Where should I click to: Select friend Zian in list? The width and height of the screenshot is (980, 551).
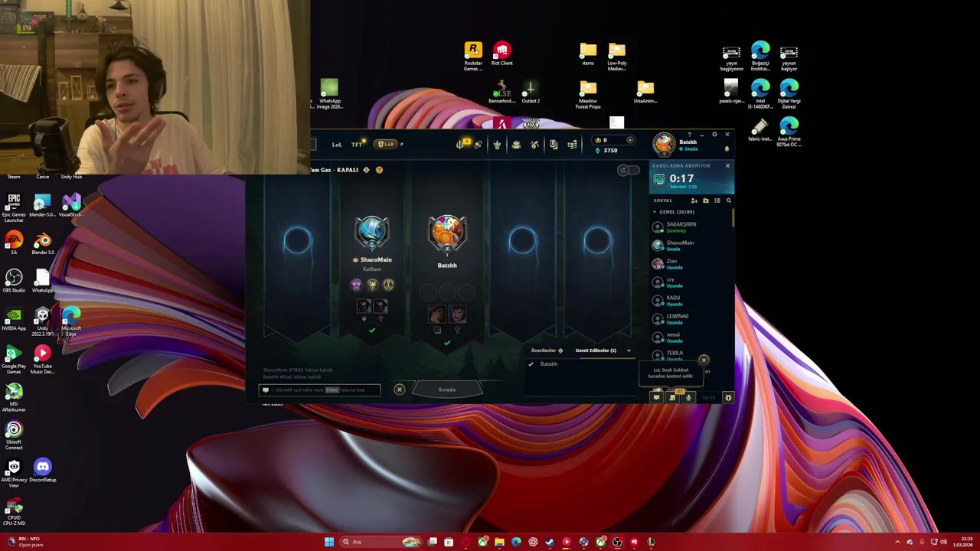pyautogui.click(x=689, y=264)
